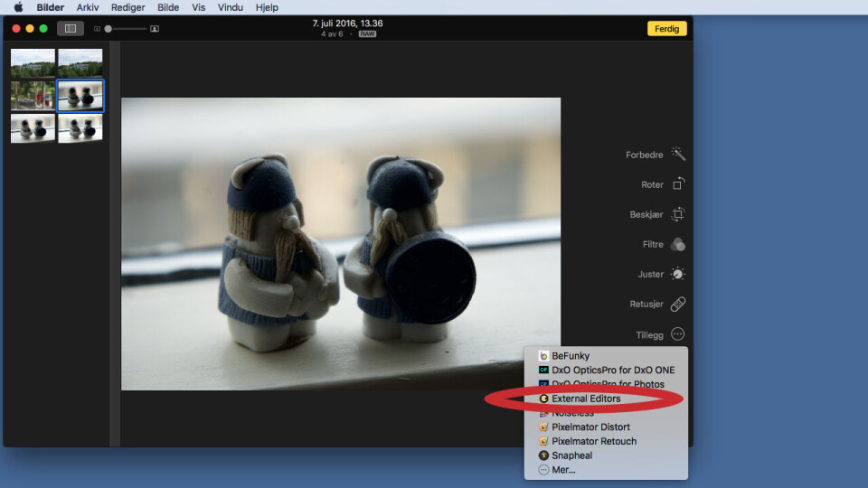This screenshot has height=488, width=868.
Task: Click the main viking figurines photo
Action: pos(341,244)
